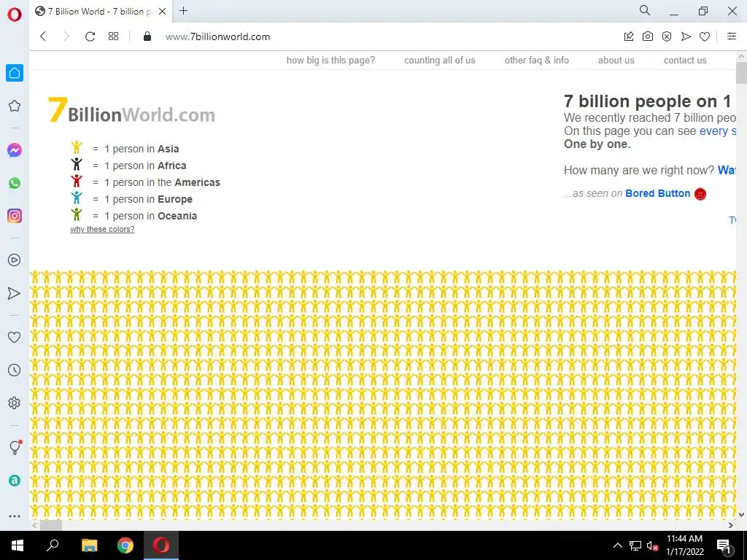
Task: Follow the 'why these colors?' link
Action: coord(102,229)
